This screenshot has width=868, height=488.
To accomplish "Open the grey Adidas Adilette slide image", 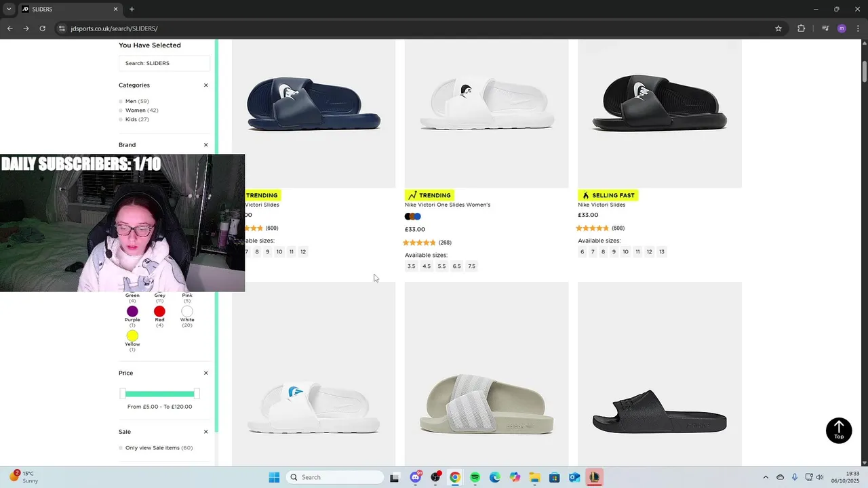I will (x=486, y=373).
